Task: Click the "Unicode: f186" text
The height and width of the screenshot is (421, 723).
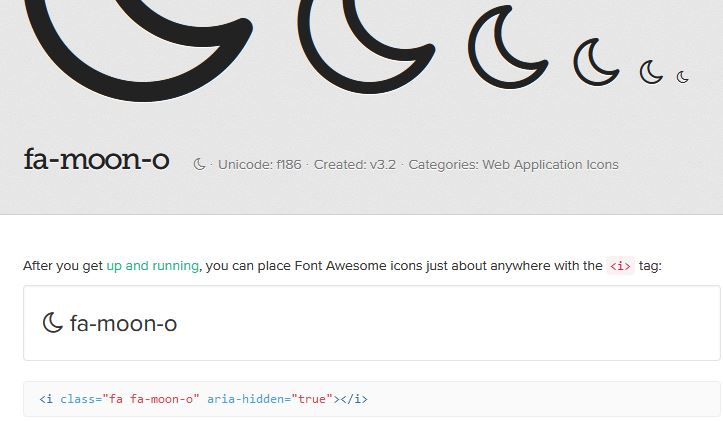Action: (260, 165)
